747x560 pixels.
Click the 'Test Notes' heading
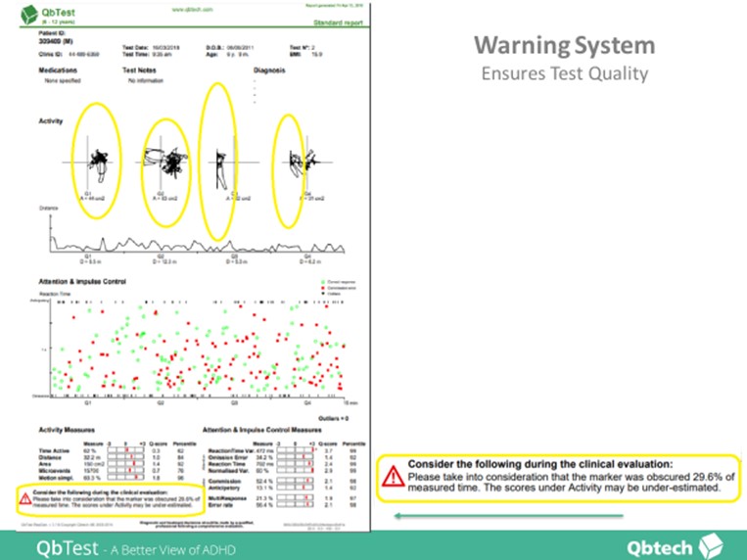point(139,70)
